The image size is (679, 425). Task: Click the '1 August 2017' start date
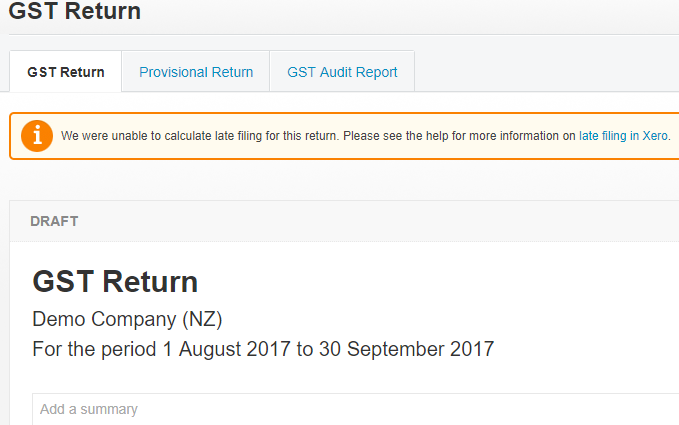(x=226, y=349)
